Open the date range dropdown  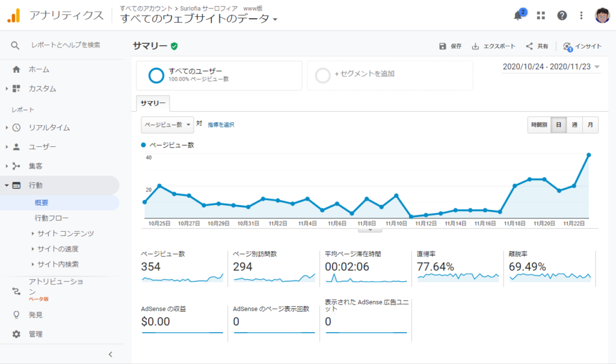[550, 67]
